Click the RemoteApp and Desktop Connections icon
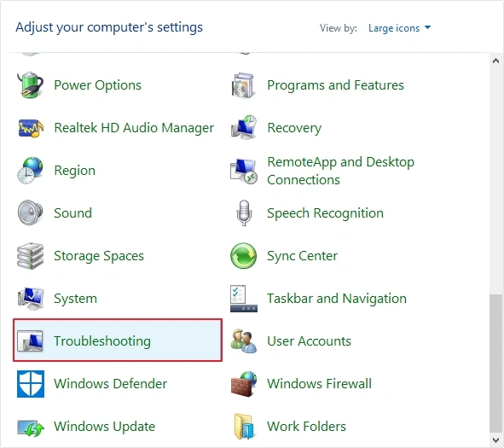The width and height of the screenshot is (504, 448). 244,171
